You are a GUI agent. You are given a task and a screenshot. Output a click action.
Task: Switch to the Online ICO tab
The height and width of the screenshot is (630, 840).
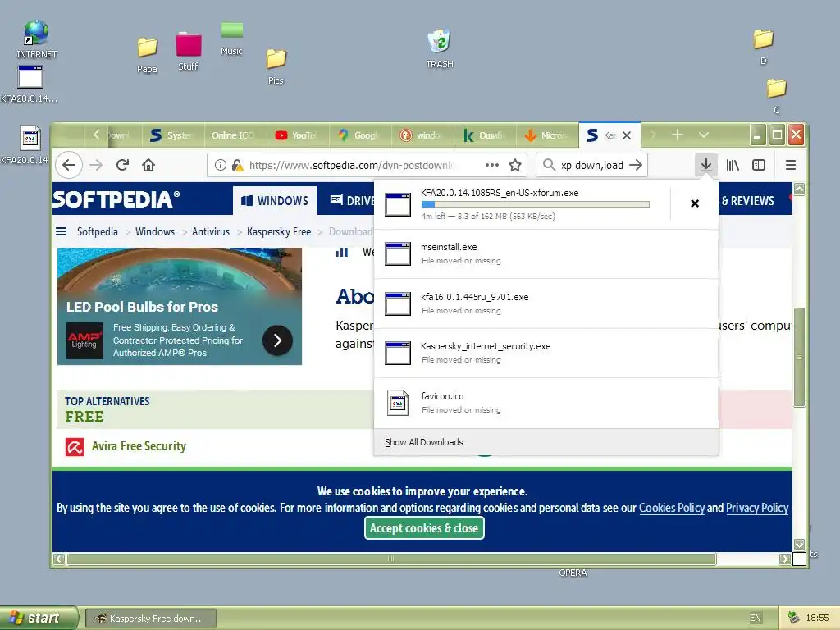point(235,135)
